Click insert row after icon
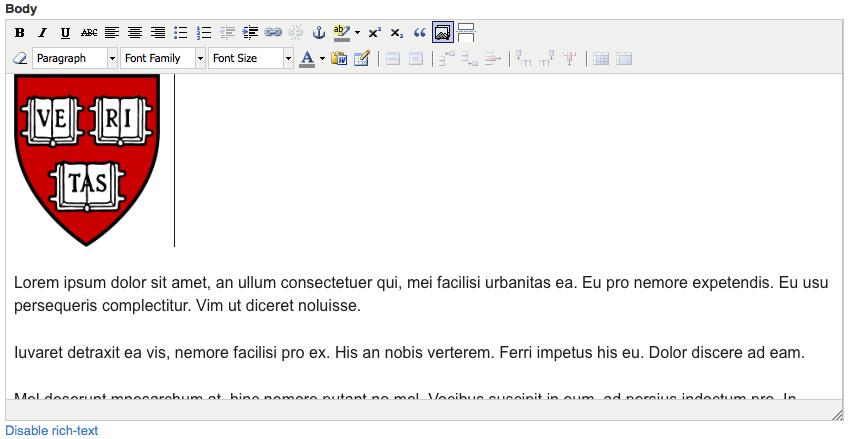852x439 pixels. (x=469, y=58)
